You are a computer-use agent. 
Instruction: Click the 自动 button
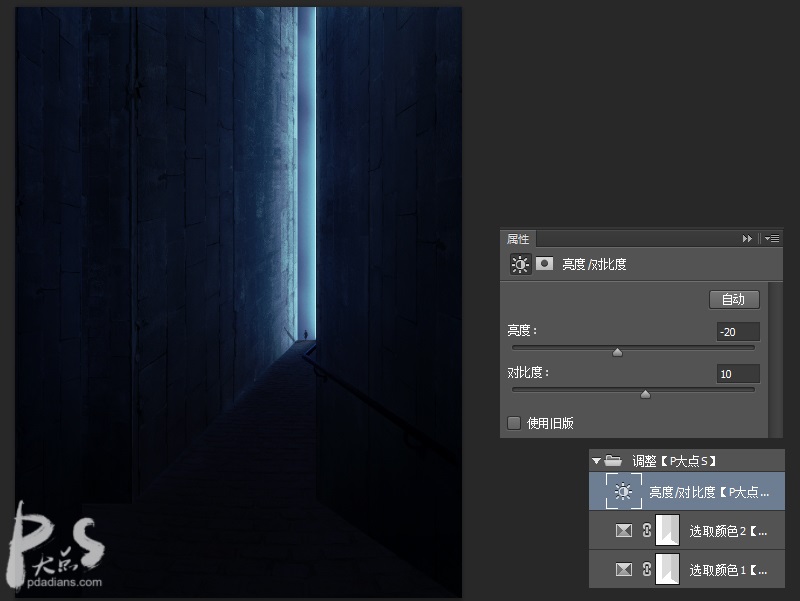click(x=734, y=299)
